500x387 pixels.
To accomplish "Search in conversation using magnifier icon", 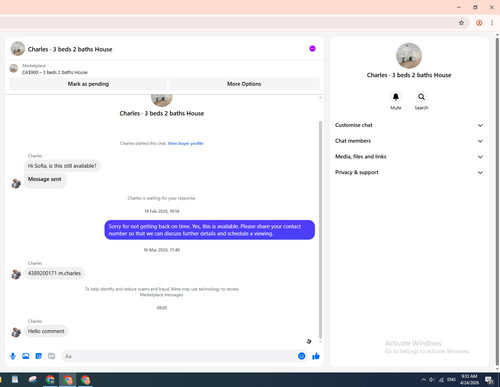I will point(421,97).
